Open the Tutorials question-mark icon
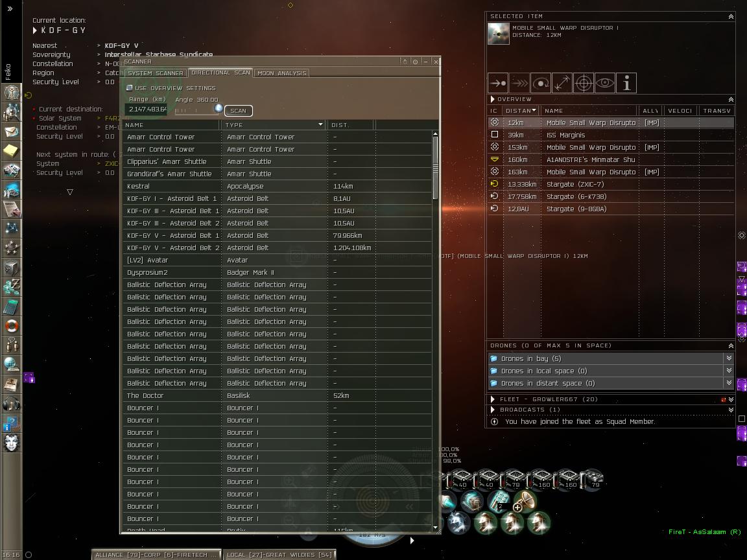The height and width of the screenshot is (560, 747). coord(11,425)
